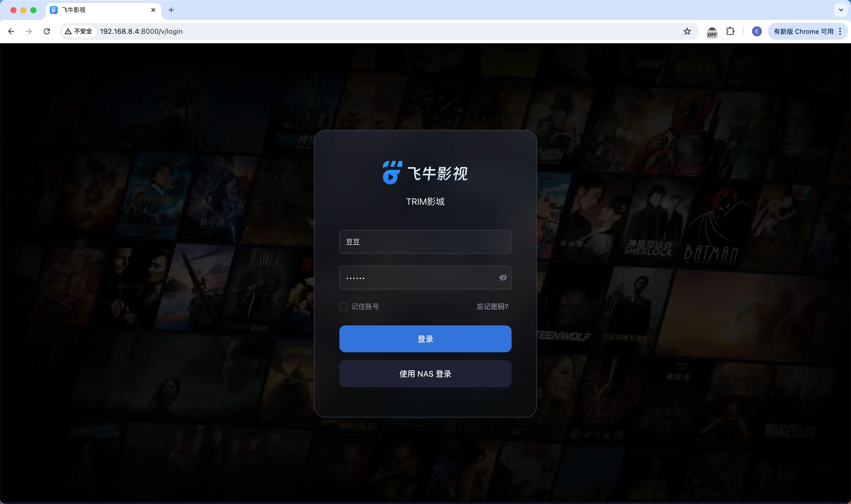Screen dimensions: 851x504
Task: Toggle password visibility eye icon
Action: coord(503,278)
